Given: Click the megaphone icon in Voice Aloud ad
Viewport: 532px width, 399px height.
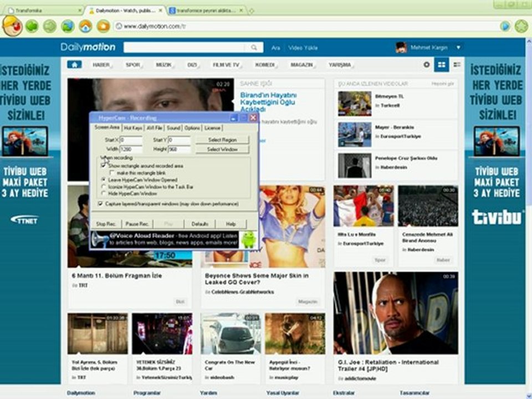Looking at the screenshot, I should pyautogui.click(x=99, y=240).
